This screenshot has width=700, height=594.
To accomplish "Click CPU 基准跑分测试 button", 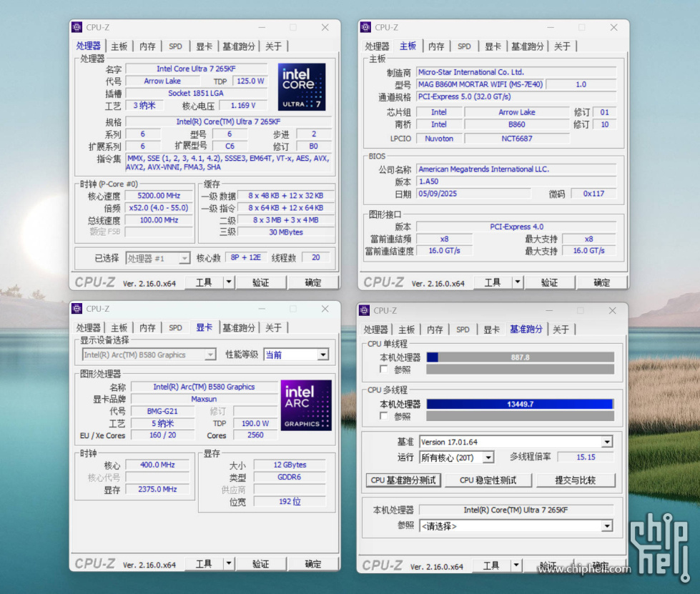I will tap(403, 480).
